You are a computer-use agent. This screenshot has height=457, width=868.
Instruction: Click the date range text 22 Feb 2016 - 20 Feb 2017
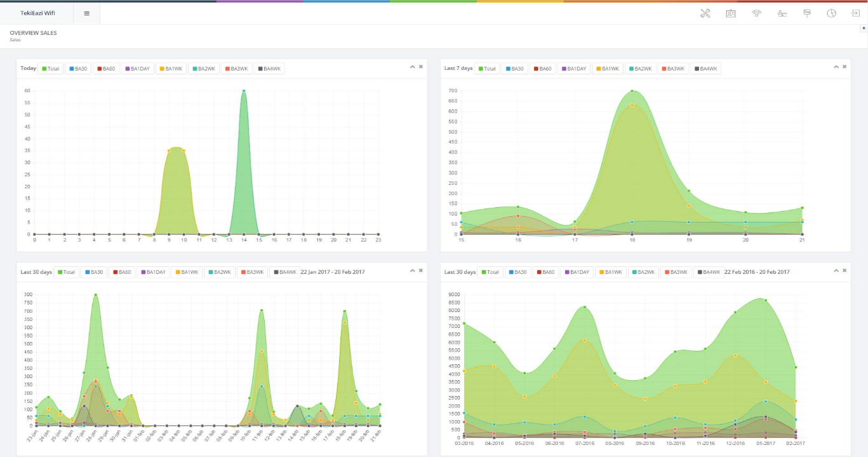757,272
